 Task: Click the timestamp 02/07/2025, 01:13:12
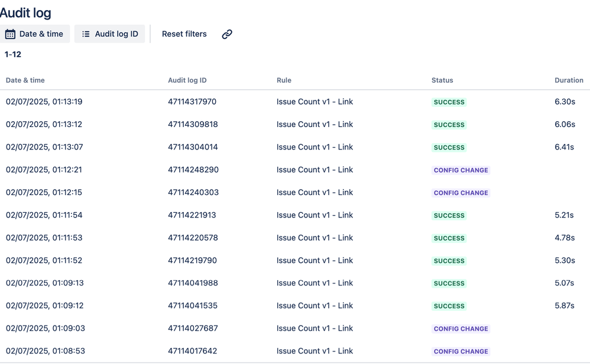click(x=44, y=124)
